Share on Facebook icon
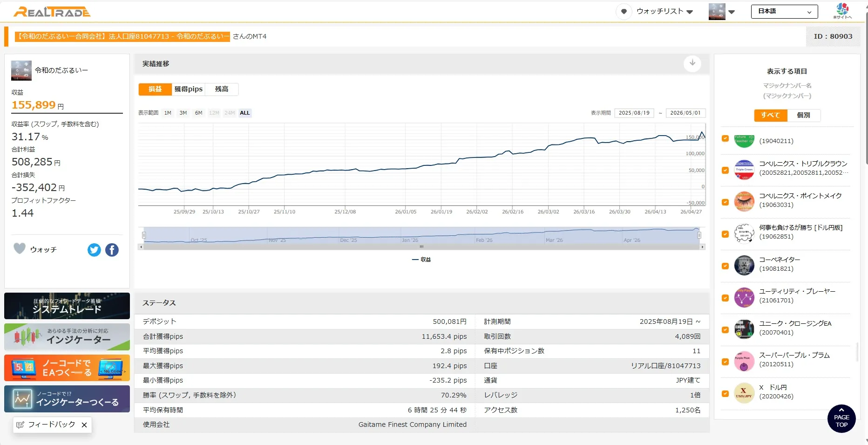Image resolution: width=868 pixels, height=445 pixels. point(112,250)
